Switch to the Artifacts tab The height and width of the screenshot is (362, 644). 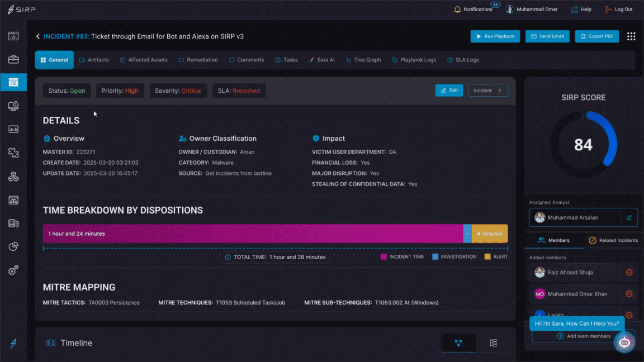(x=94, y=60)
